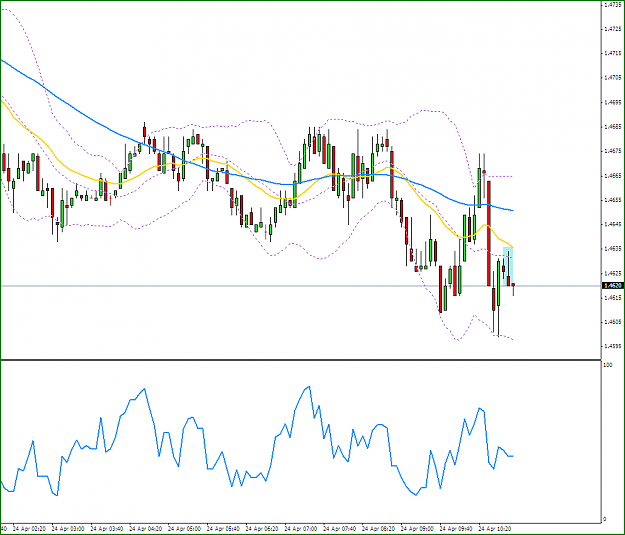Click the 1.4625 price axis label
625x535 pixels.
pos(612,273)
